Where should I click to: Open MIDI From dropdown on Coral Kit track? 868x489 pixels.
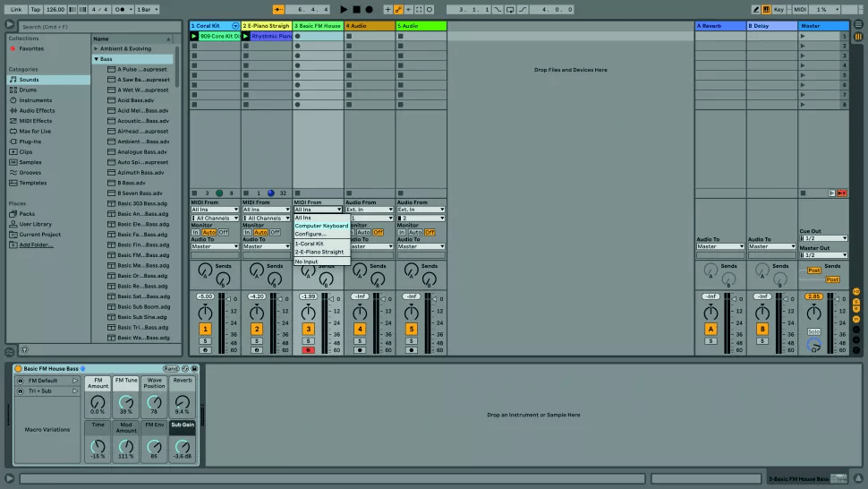pos(215,210)
